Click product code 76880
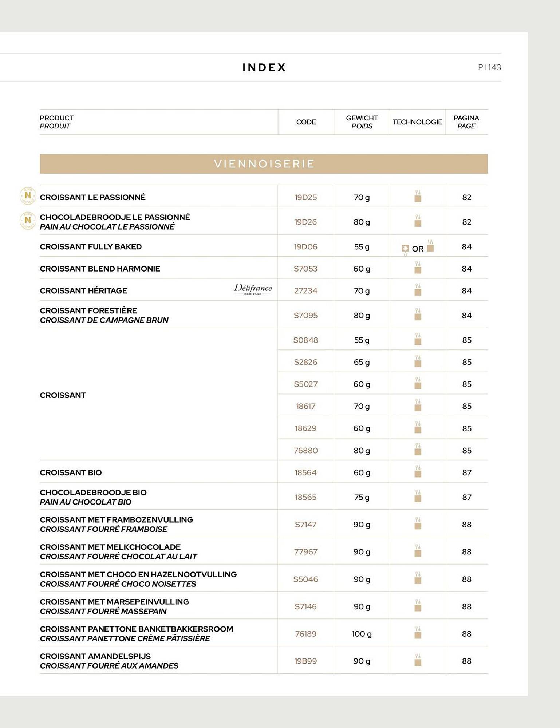 306,451
